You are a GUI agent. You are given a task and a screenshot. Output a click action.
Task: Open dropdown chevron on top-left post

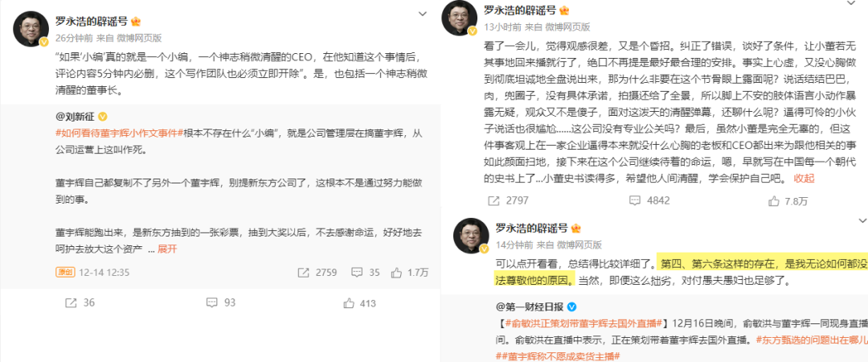point(423,14)
